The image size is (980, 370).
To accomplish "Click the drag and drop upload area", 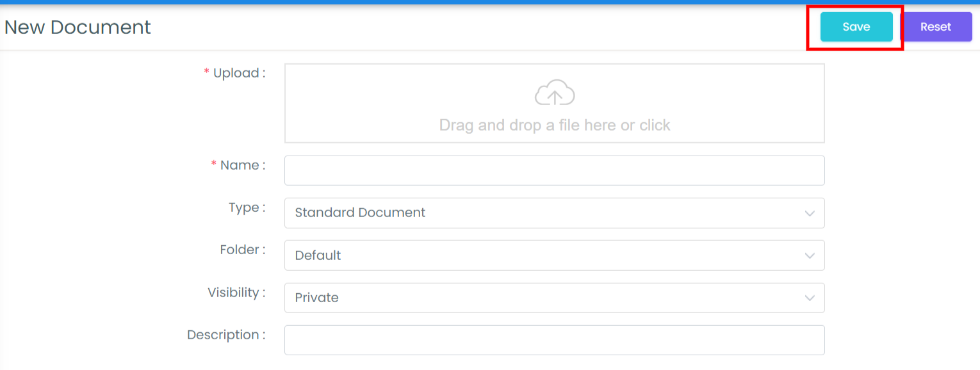I will [555, 103].
